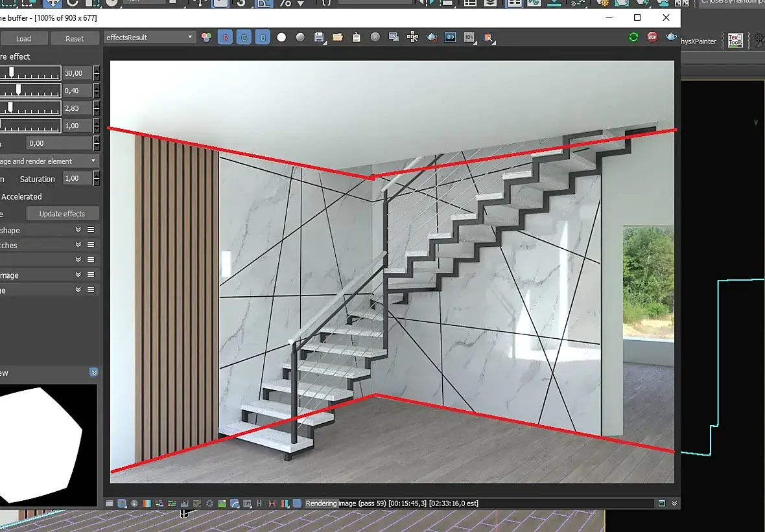Stop rendering with the red STOP icon
Screen dimensions: 765x532
pos(652,37)
